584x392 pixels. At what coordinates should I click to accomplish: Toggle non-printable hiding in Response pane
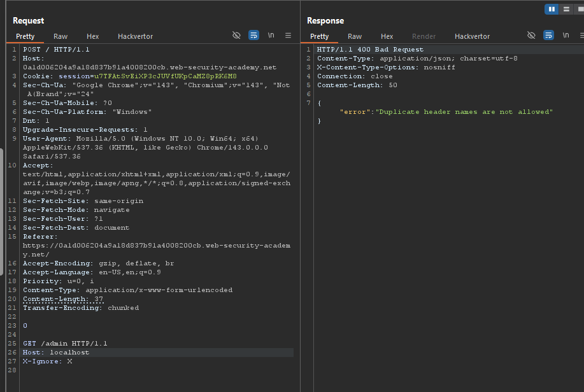click(x=532, y=36)
